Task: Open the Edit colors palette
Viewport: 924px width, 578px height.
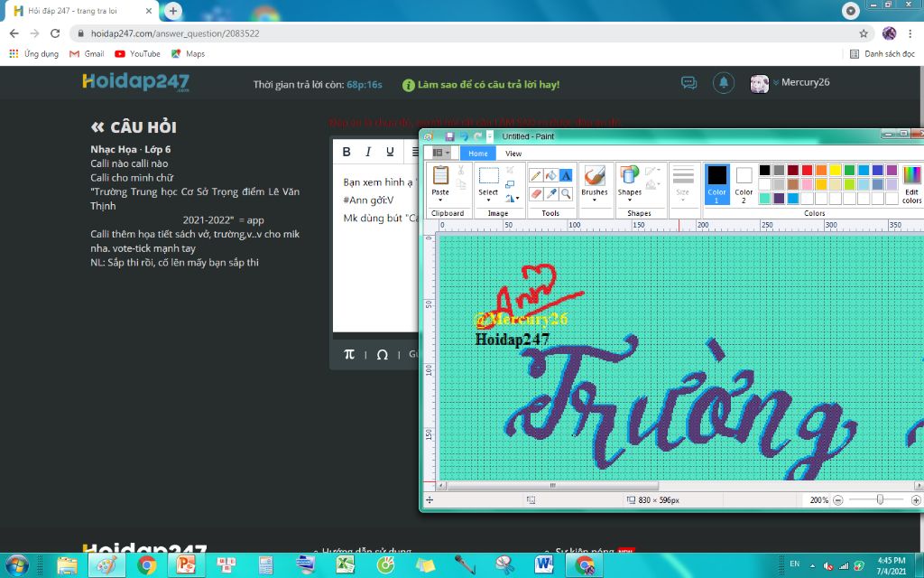Action: pyautogui.click(x=911, y=184)
